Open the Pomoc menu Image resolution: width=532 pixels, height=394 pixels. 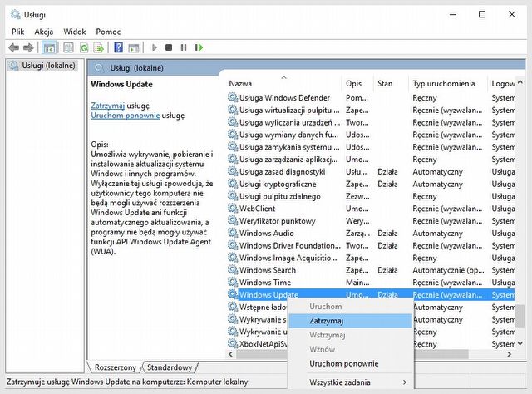tap(108, 32)
